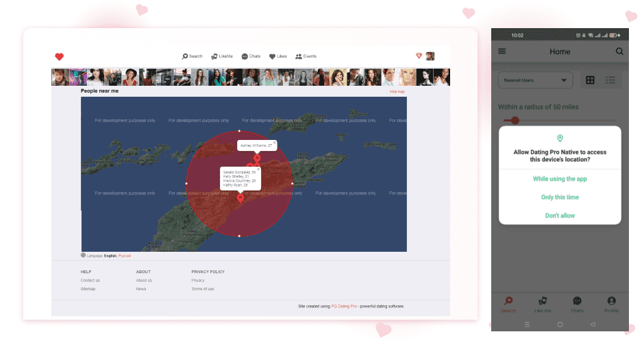Screen dimensions: 644x343
Task: Tap Android recent apps button
Action: point(527,324)
